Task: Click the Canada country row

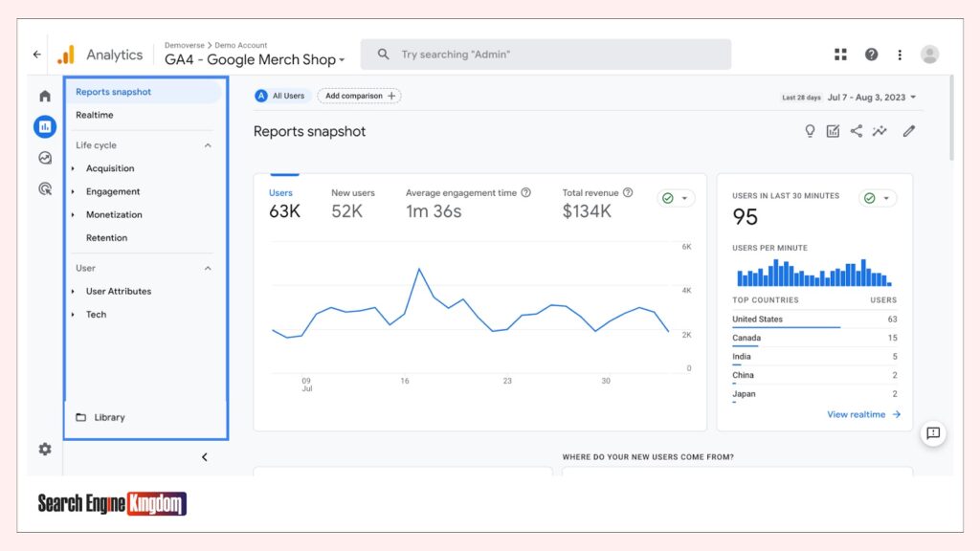Action: (x=814, y=338)
